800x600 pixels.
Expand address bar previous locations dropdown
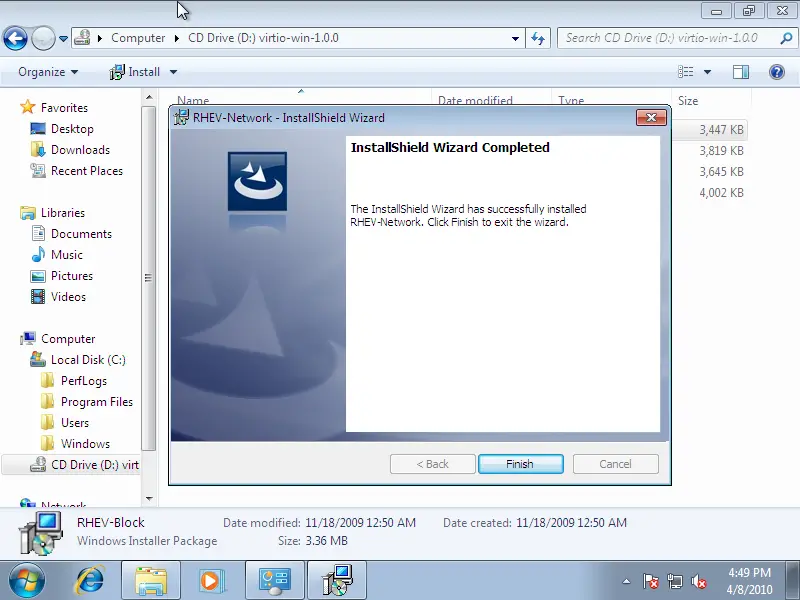(x=516, y=39)
